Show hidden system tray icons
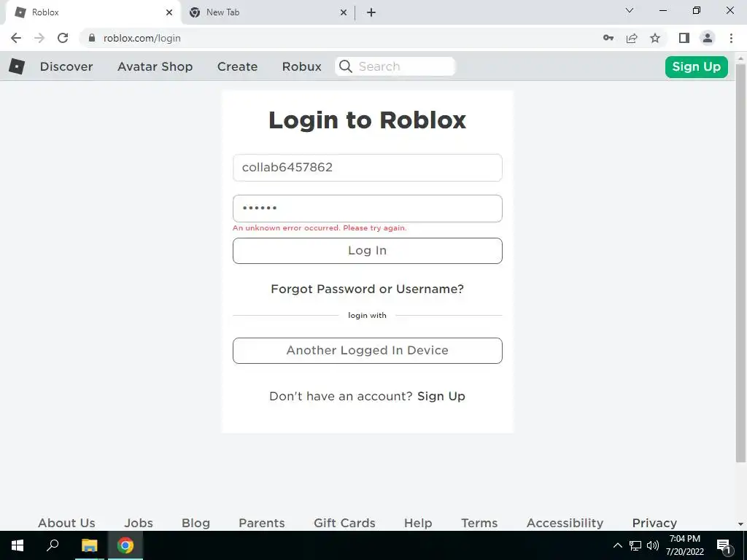 (x=617, y=545)
